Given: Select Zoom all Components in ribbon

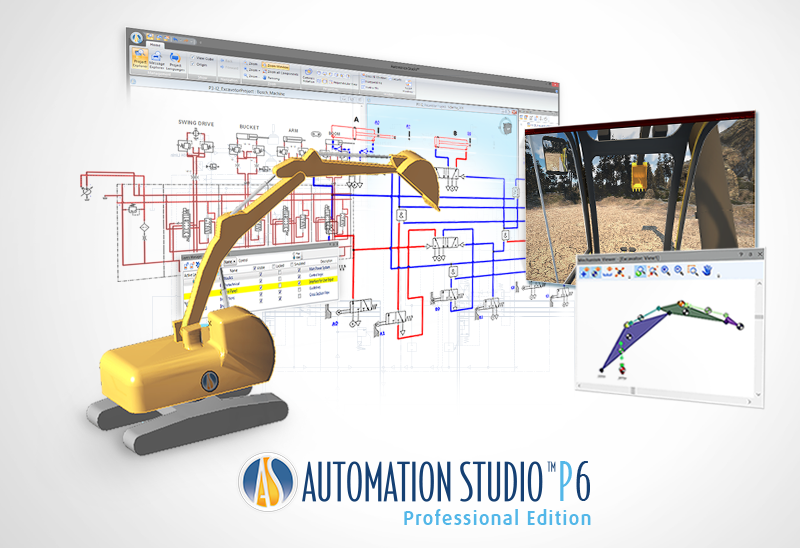Looking at the screenshot, I should click(281, 73).
